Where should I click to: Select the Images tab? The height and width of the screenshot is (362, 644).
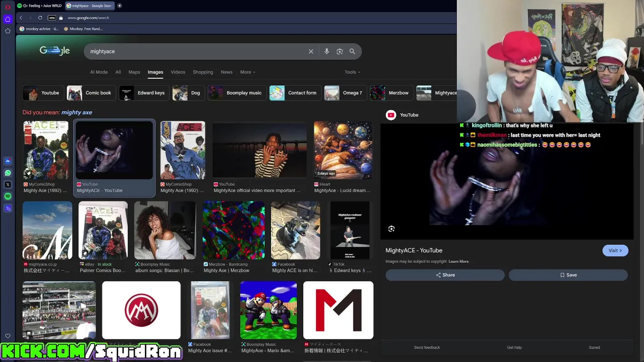click(155, 72)
